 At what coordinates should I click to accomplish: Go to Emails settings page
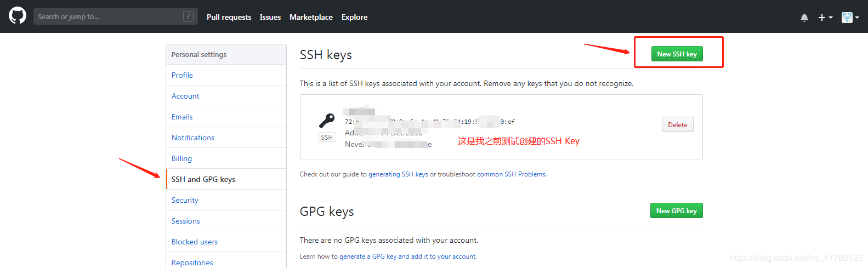pyautogui.click(x=182, y=117)
